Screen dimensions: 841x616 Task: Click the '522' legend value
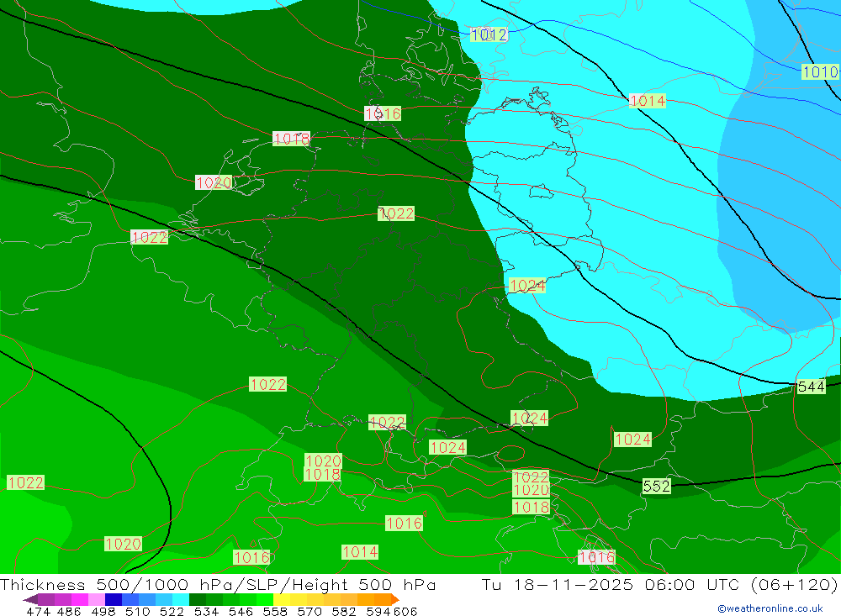click(172, 611)
